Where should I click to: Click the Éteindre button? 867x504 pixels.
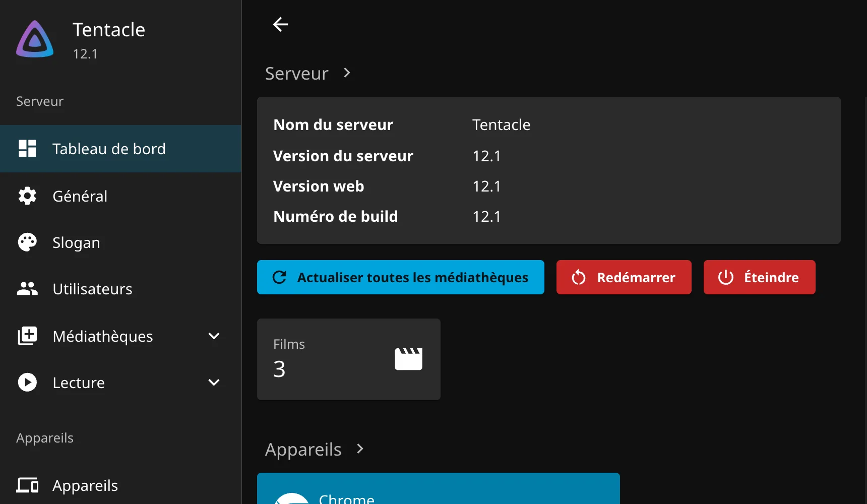pyautogui.click(x=760, y=277)
